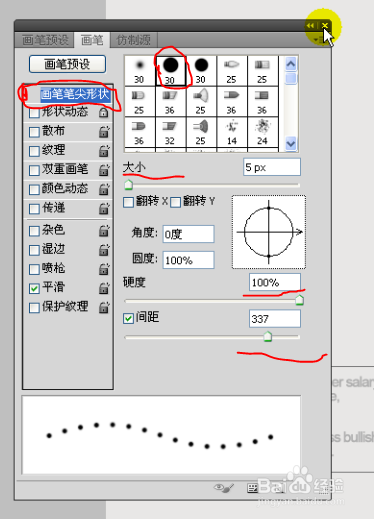This screenshot has height=519, width=374.
Task: Click the 间距 spacing slider handle
Action: click(268, 336)
